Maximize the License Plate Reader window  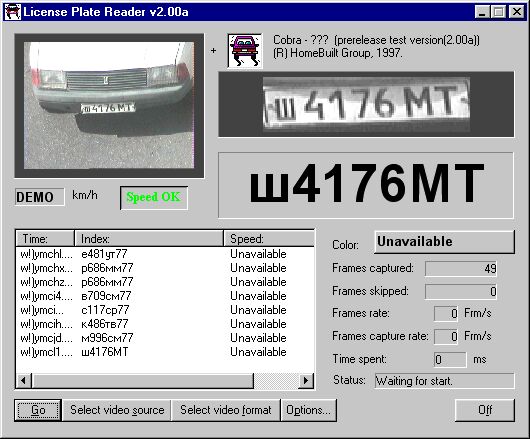(498, 12)
